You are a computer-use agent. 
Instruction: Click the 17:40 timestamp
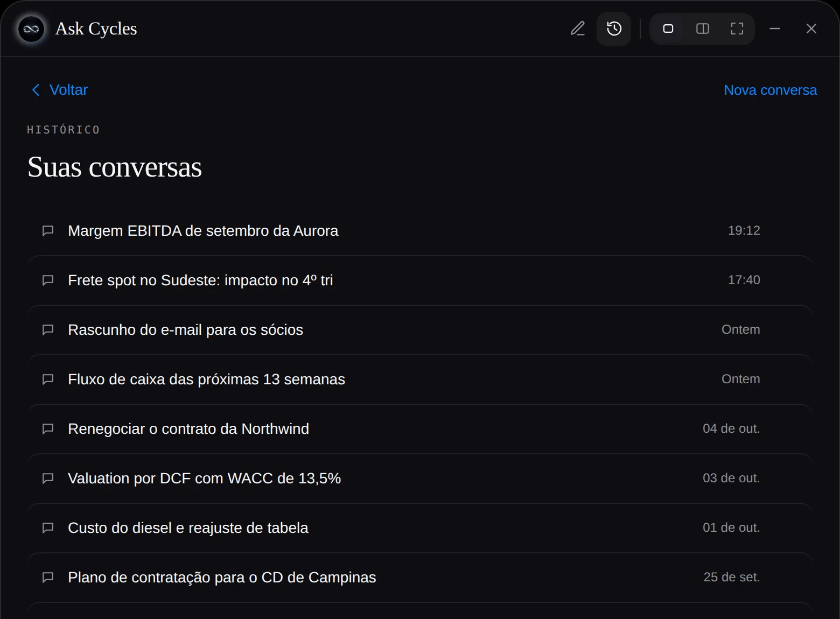point(744,280)
